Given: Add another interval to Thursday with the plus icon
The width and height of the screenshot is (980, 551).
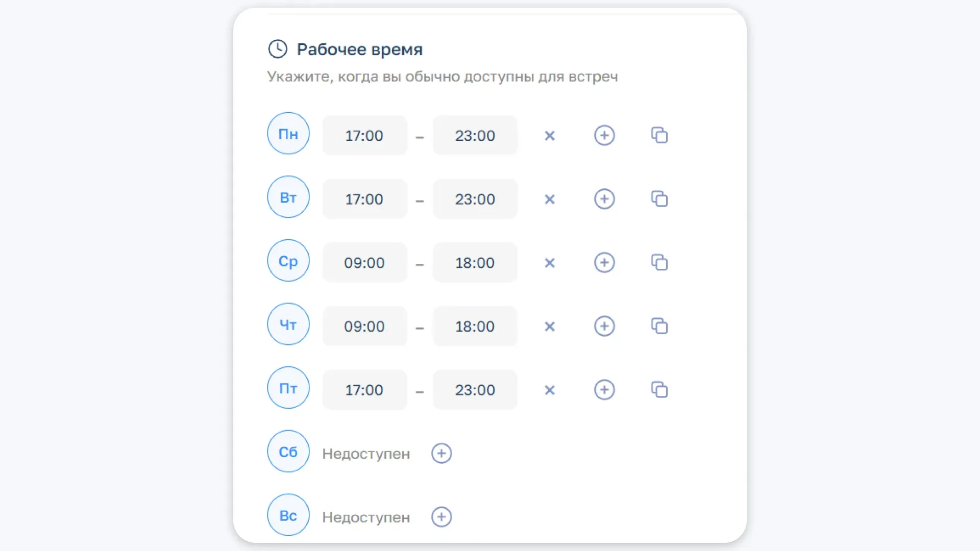Looking at the screenshot, I should 604,326.
